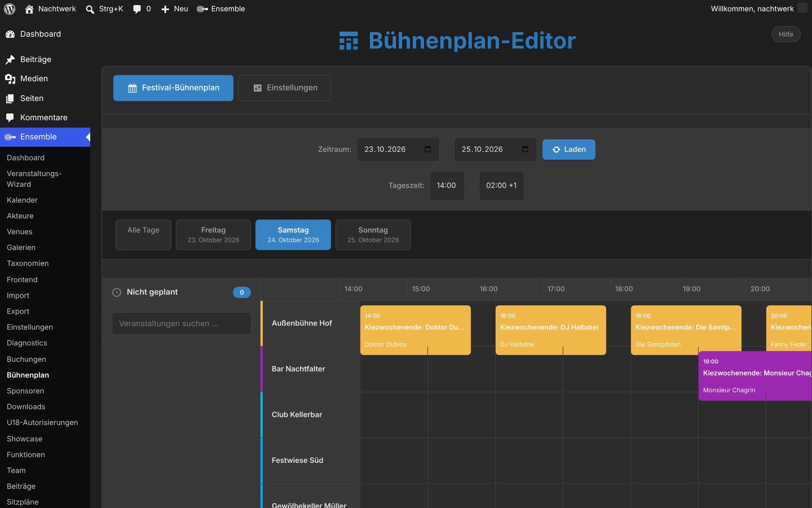This screenshot has width=812, height=508.
Task: Select the Alle Tage day filter
Action: tap(143, 234)
